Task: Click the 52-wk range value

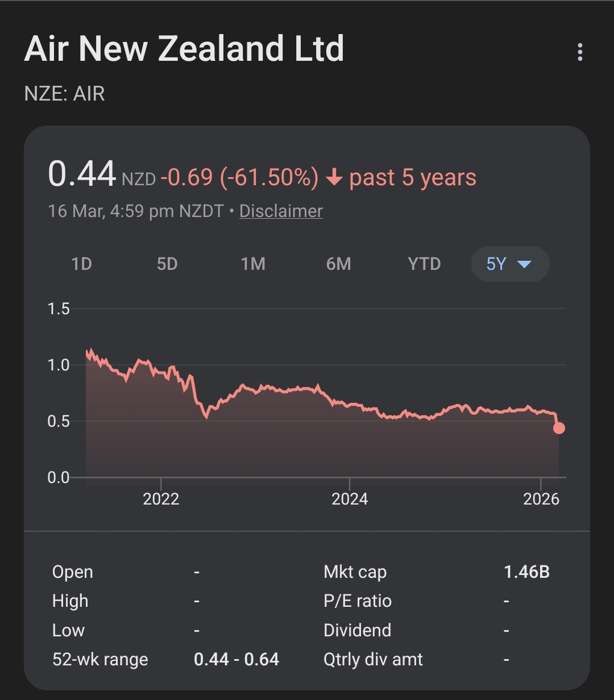Action: tap(237, 659)
